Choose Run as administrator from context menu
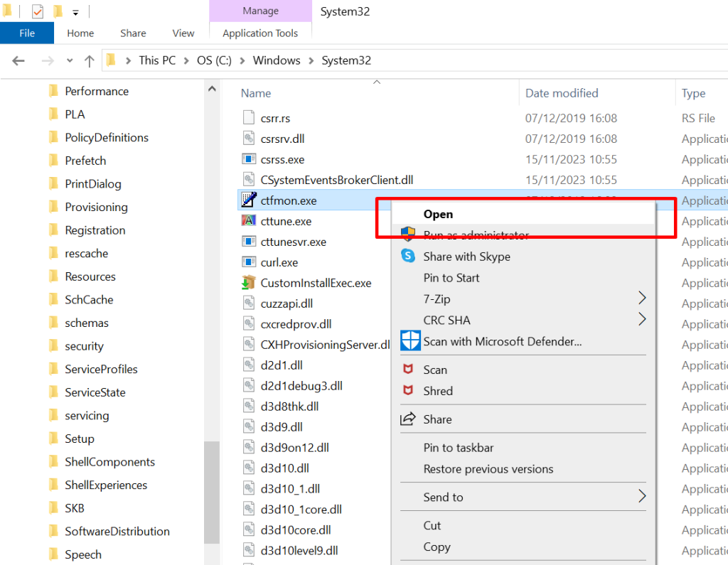The height and width of the screenshot is (565, 728). (476, 235)
